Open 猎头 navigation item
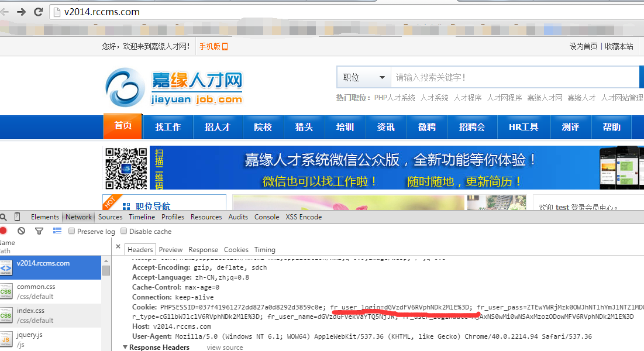This screenshot has width=644, height=351. point(304,128)
